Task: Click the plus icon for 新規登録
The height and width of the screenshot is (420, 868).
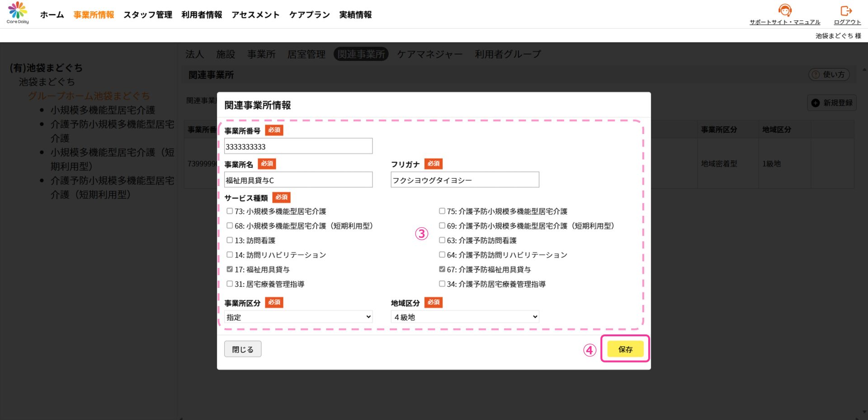Action: tap(816, 103)
